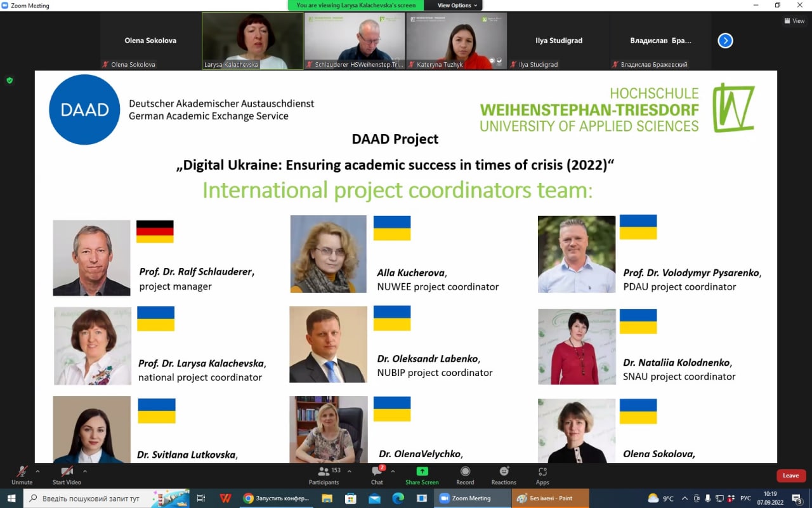Click the Windows taskbar search box

[106, 498]
